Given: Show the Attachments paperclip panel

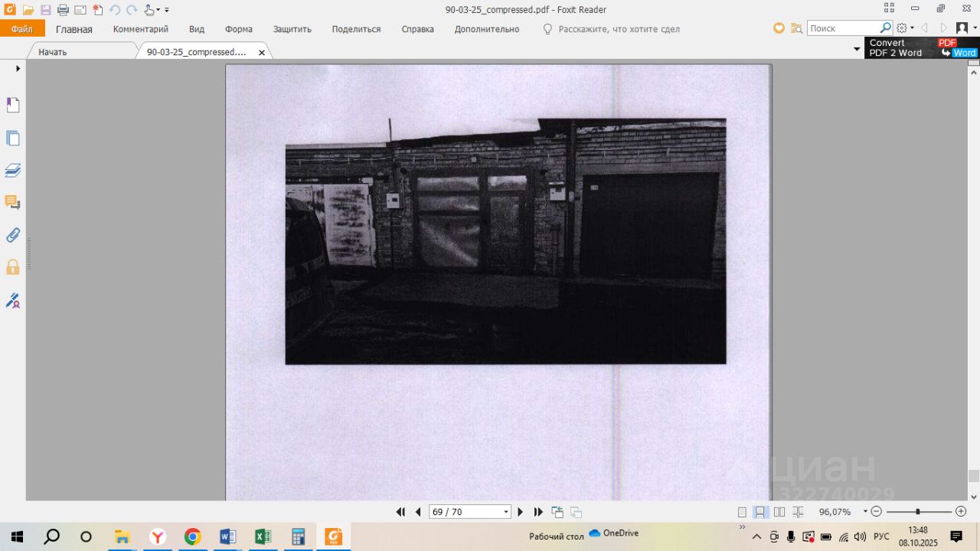Looking at the screenshot, I should 13,235.
